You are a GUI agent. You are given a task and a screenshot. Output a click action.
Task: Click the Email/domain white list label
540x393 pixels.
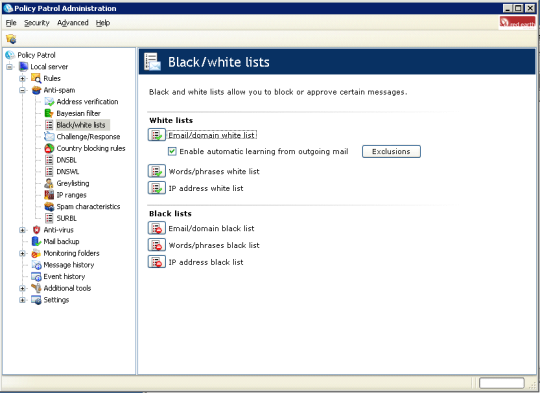[212, 135]
